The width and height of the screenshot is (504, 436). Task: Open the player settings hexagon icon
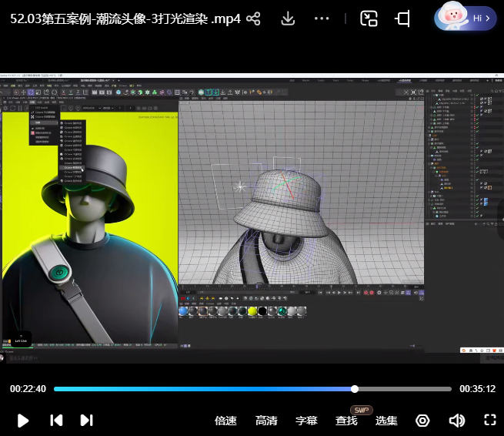pyautogui.click(x=422, y=421)
